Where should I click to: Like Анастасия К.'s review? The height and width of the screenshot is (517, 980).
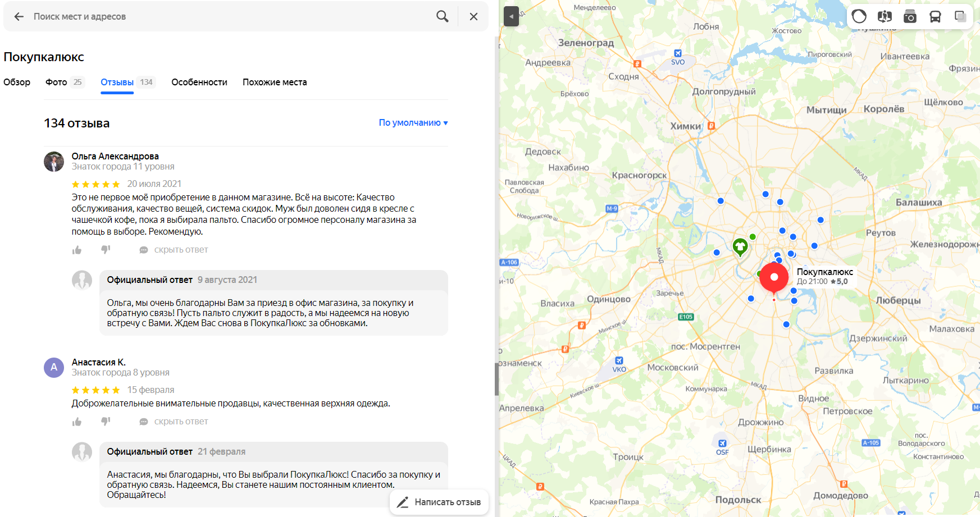pos(77,422)
